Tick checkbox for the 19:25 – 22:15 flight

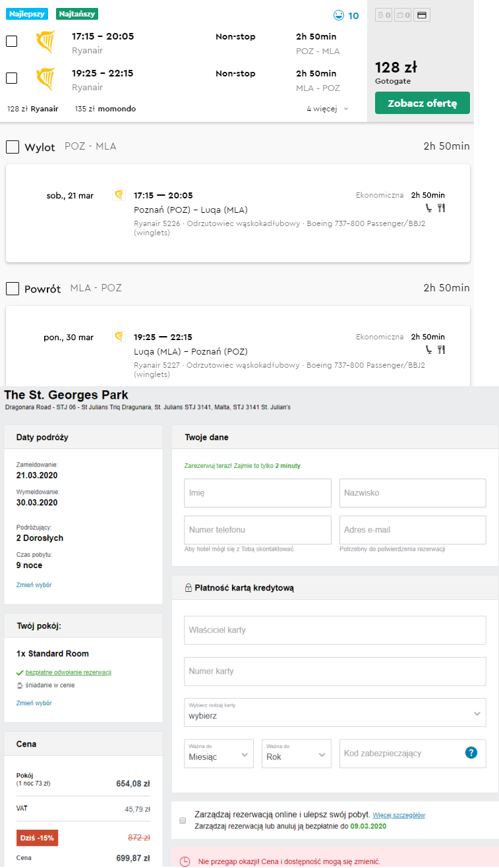click(x=11, y=78)
